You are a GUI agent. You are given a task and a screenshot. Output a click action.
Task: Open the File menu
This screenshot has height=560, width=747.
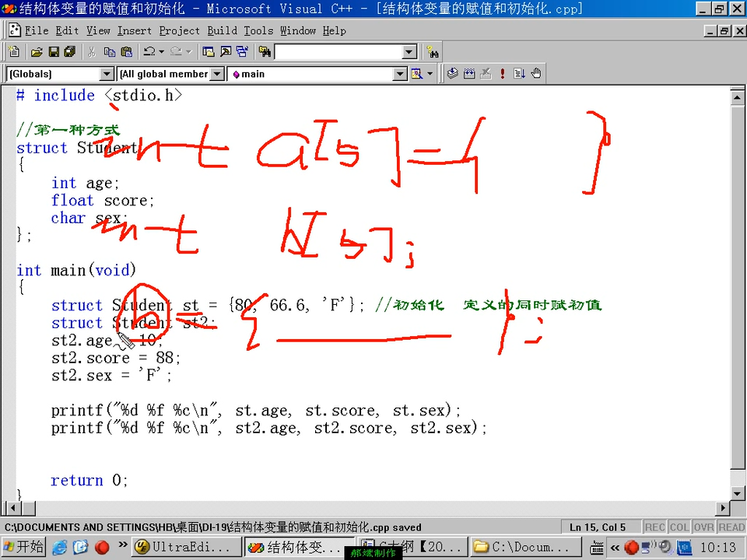click(x=37, y=30)
